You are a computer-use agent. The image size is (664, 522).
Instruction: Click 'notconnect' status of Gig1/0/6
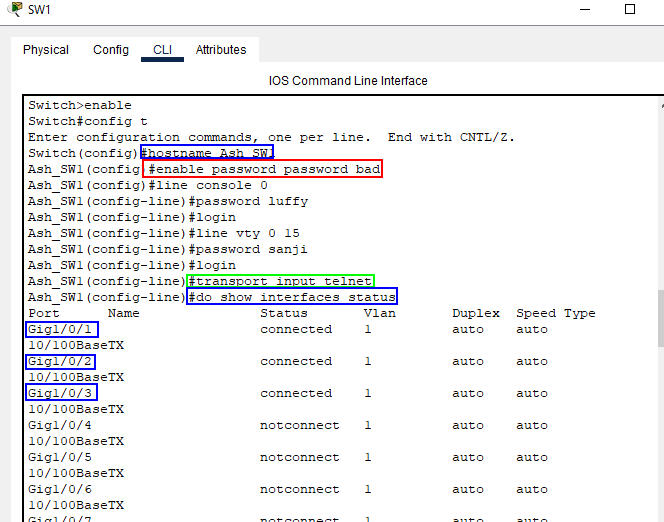click(x=299, y=489)
